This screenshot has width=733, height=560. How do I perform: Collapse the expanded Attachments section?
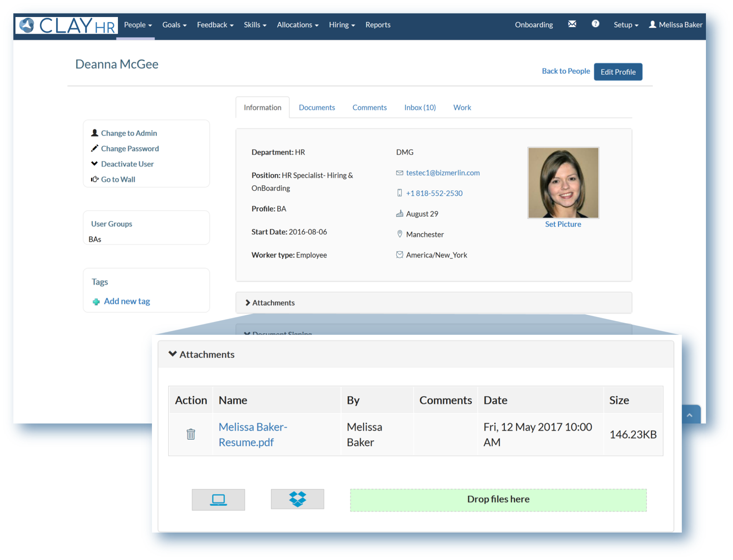pyautogui.click(x=201, y=354)
